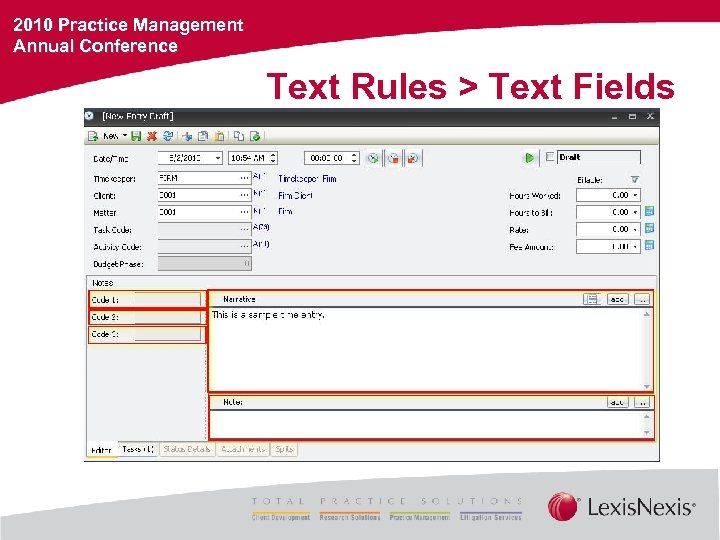
Task: Click the Code 3 field
Action: click(168, 334)
